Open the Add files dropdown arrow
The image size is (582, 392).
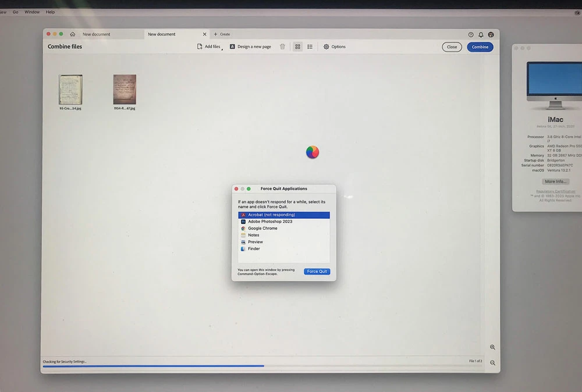point(222,49)
